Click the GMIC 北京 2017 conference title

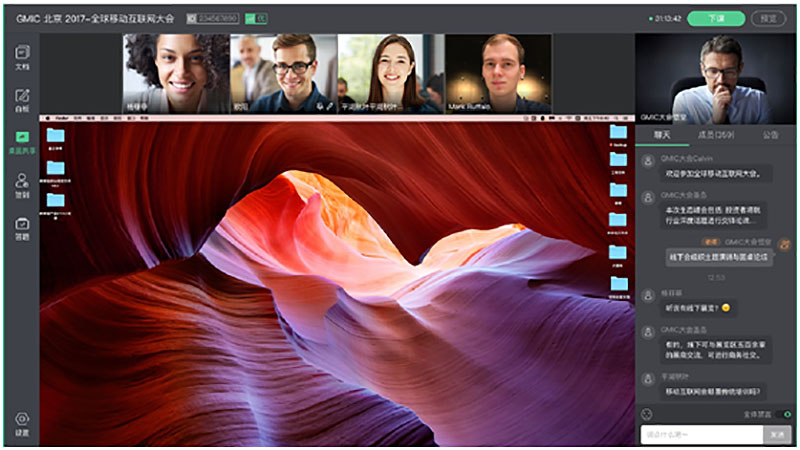coord(95,19)
